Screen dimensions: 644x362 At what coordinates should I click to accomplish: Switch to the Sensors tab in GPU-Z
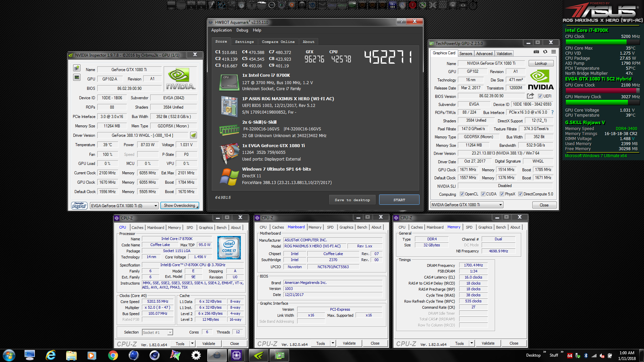[x=466, y=54]
